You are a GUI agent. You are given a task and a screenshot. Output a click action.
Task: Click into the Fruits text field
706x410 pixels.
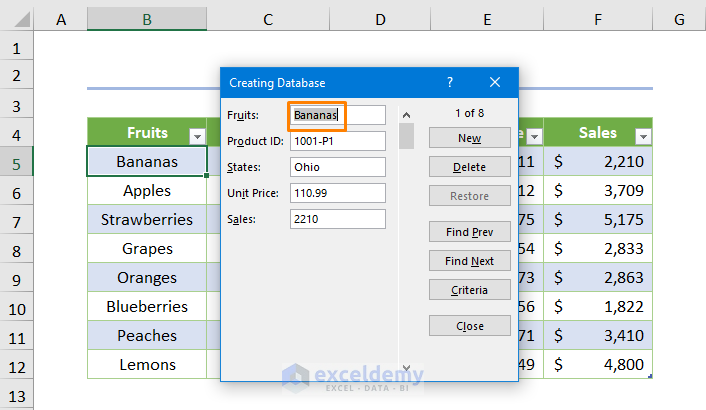pyautogui.click(x=337, y=115)
